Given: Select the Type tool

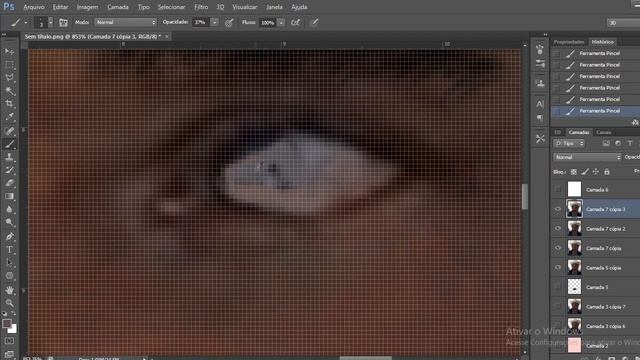Looking at the screenshot, I should click(9, 249).
